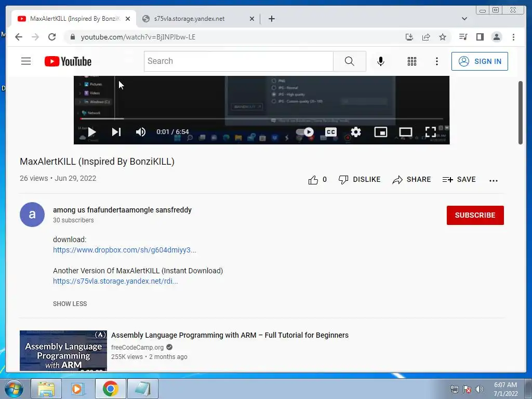Open Windows Explorer from taskbar
The width and height of the screenshot is (532, 399).
pyautogui.click(x=46, y=389)
